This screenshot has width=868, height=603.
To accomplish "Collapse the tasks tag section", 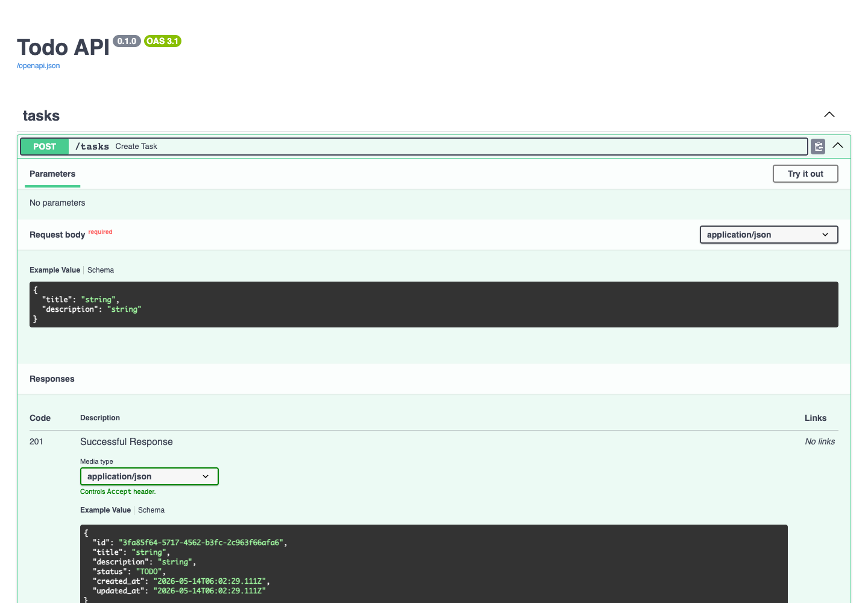I will [829, 115].
